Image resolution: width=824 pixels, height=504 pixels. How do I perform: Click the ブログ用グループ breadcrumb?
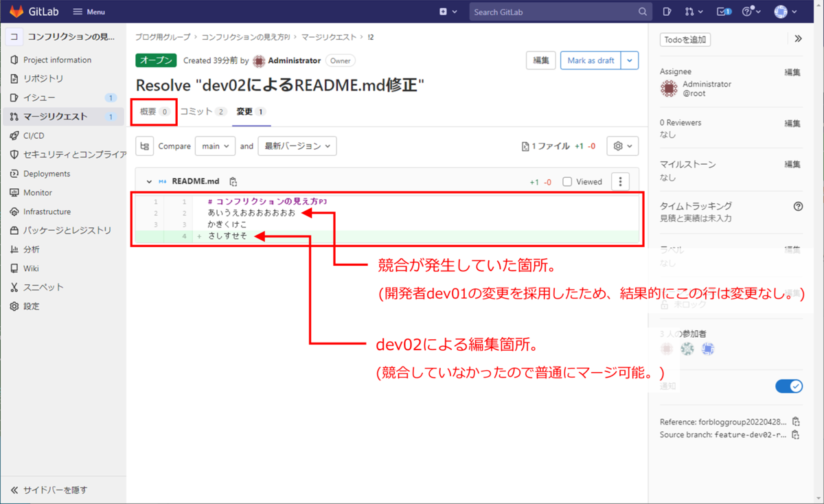coord(163,36)
